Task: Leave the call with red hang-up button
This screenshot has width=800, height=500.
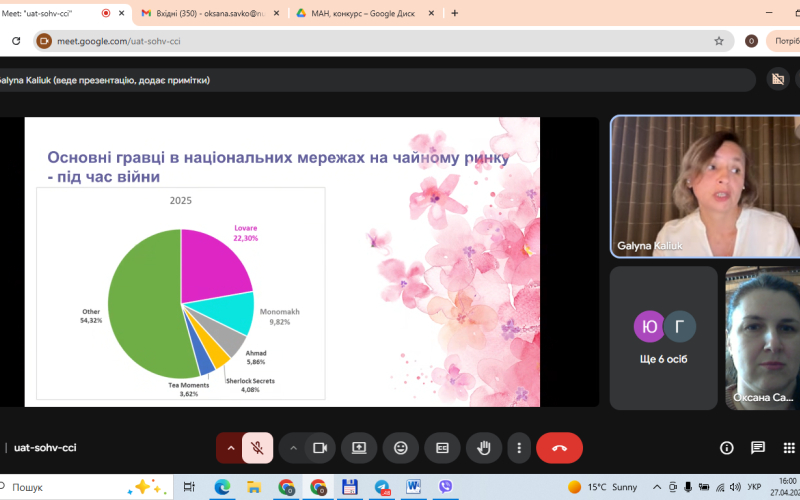Action: point(559,448)
